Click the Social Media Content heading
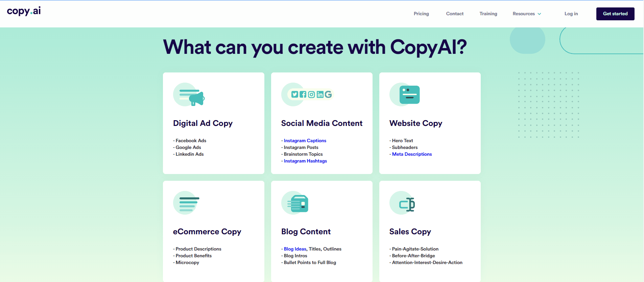 [x=322, y=123]
